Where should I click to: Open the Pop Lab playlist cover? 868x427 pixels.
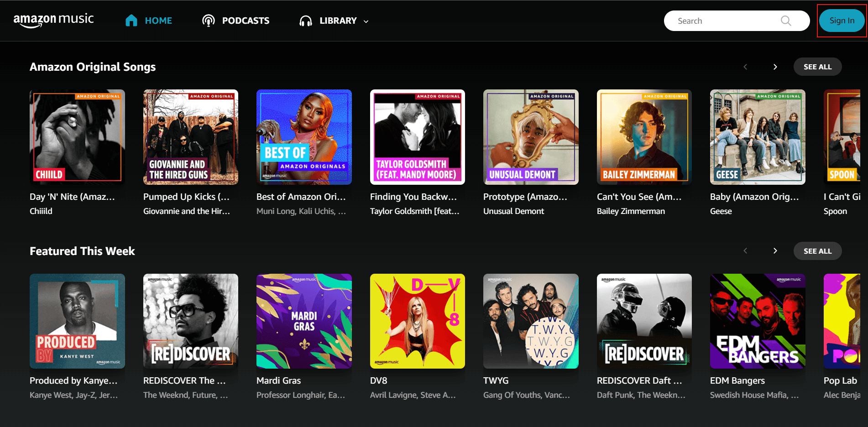(842, 321)
